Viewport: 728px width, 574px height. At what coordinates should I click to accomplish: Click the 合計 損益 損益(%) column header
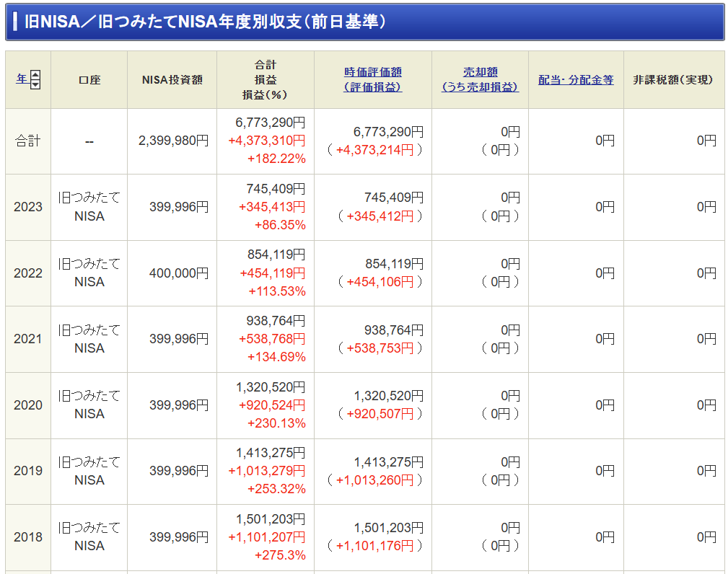(x=266, y=80)
